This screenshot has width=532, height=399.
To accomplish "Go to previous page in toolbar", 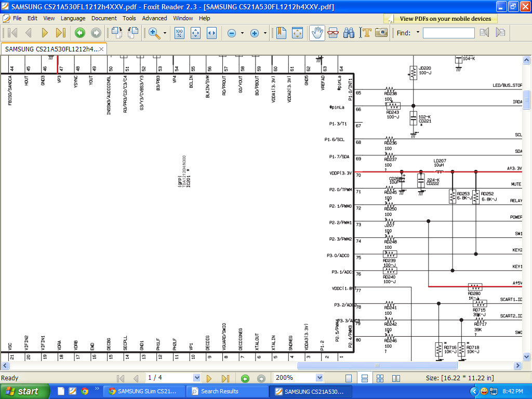I will click(29, 33).
